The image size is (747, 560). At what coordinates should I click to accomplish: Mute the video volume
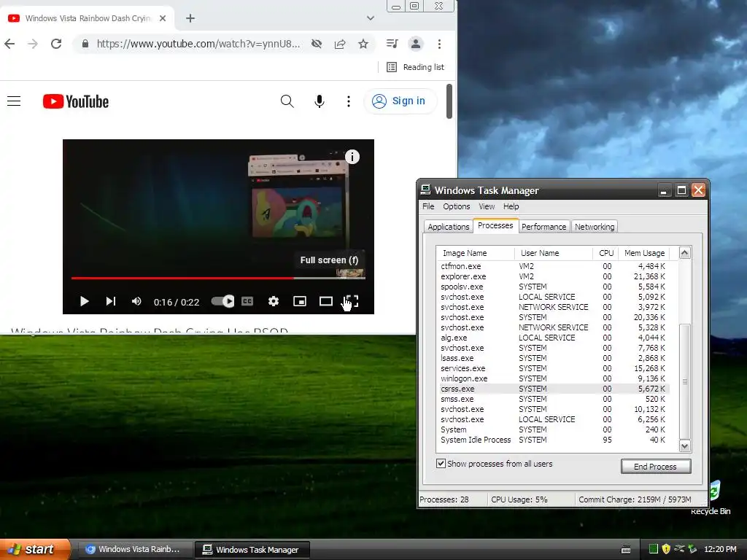(136, 301)
